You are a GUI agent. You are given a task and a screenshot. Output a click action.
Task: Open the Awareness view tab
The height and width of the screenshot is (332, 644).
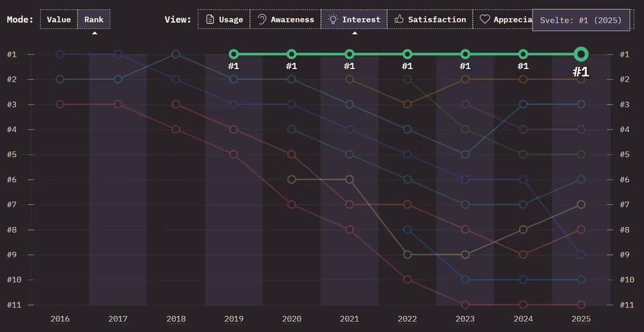click(285, 19)
